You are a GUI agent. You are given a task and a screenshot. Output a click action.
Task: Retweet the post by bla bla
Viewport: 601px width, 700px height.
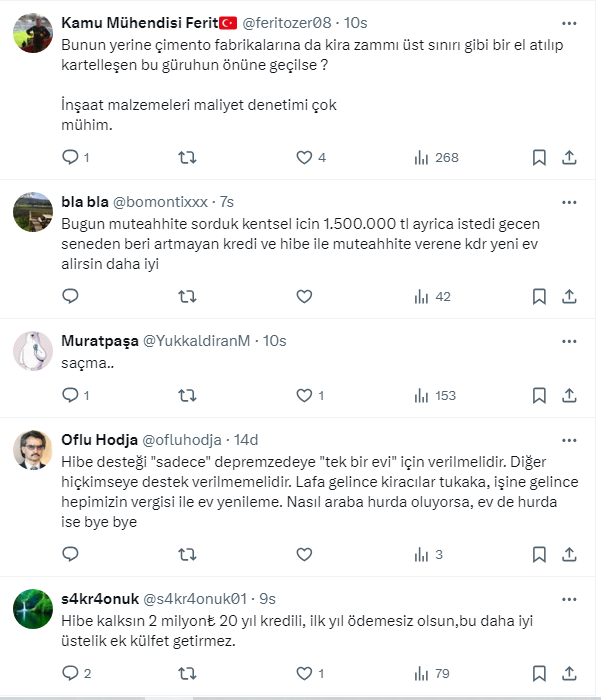[x=186, y=296]
